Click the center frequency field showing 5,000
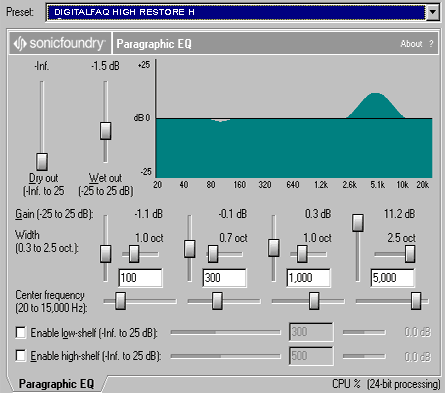 point(393,277)
